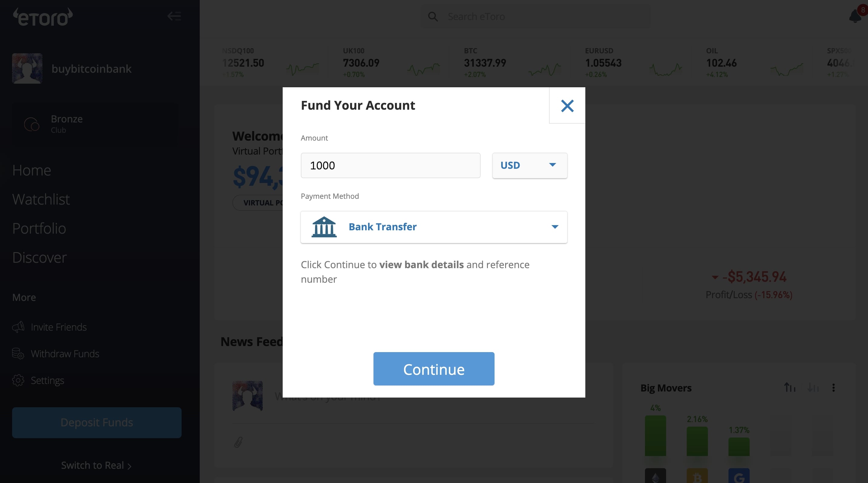Click the search magnifier icon
The width and height of the screenshot is (868, 483).
433,17
